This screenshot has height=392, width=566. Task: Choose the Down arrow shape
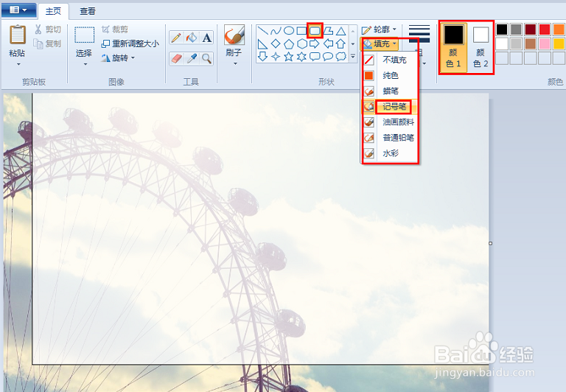point(263,56)
